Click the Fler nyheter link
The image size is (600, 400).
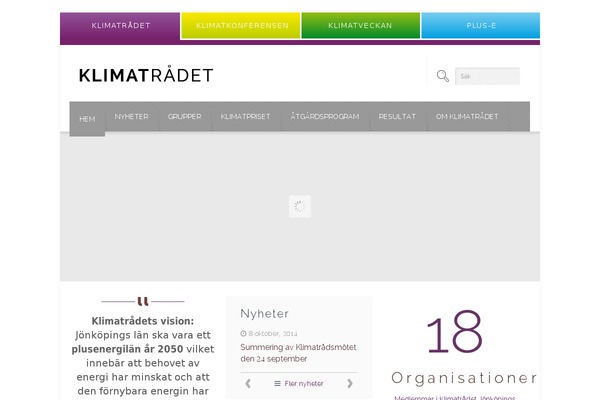tap(304, 384)
